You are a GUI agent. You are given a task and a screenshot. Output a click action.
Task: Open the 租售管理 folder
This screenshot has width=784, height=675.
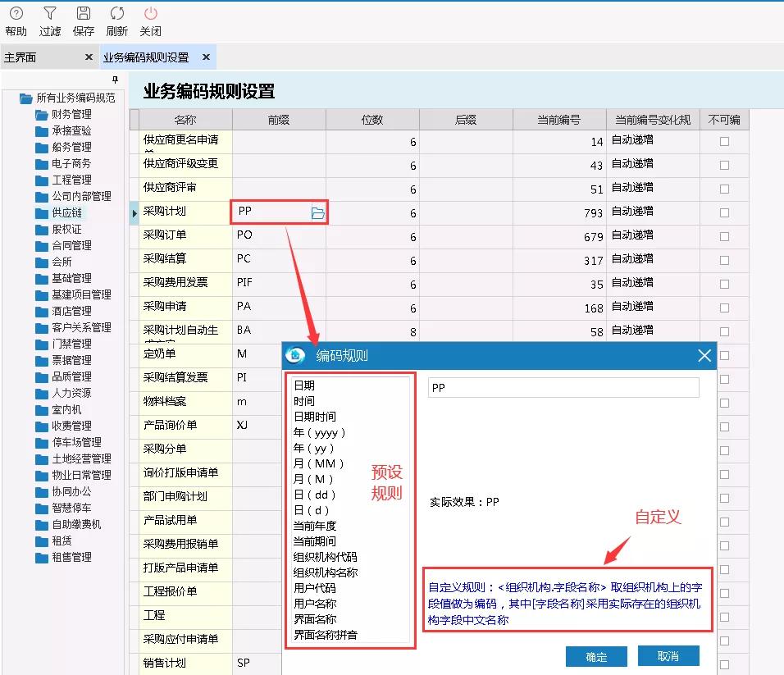click(x=63, y=557)
